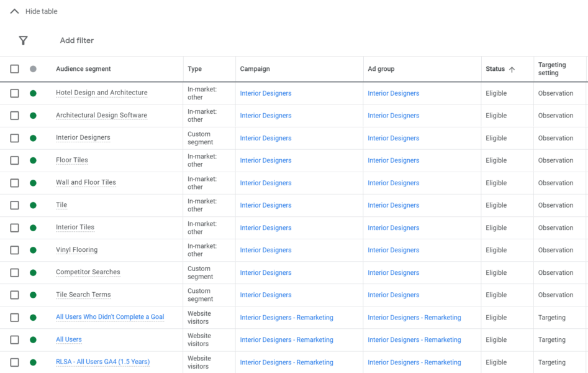This screenshot has height=373, width=588.
Task: Check the Vinyl Flooring row checkbox
Action: (14, 250)
